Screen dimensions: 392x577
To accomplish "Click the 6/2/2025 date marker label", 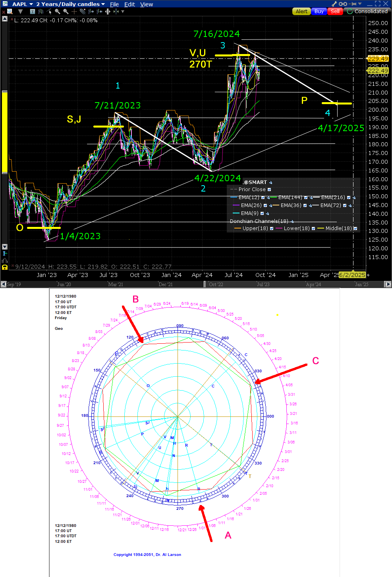I will pyautogui.click(x=352, y=275).
